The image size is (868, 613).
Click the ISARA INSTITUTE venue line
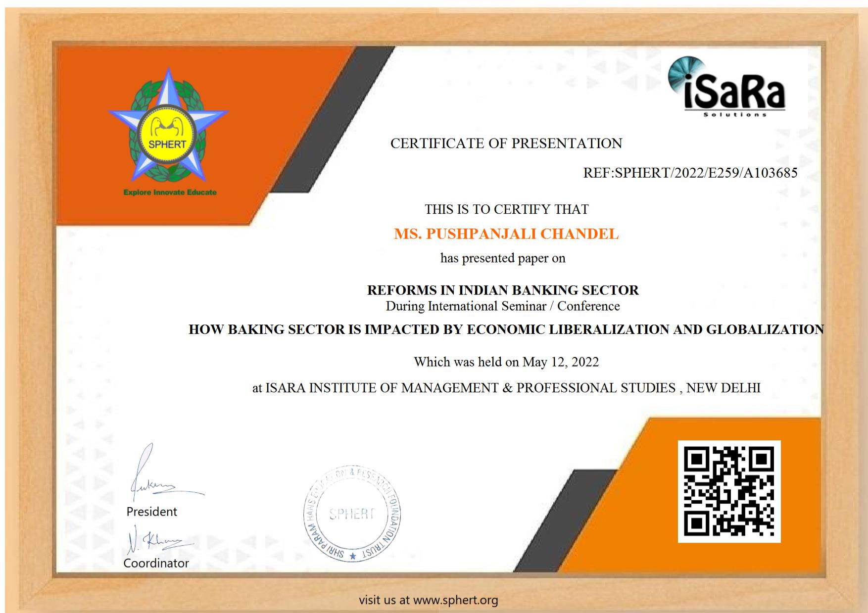506,388
